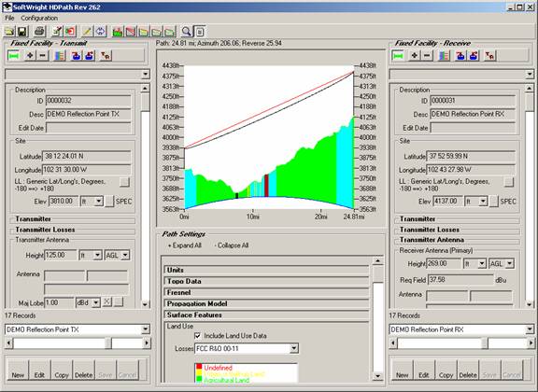Image resolution: width=538 pixels, height=392 pixels.
Task: Click Expand All in Path Settings
Action: click(185, 245)
